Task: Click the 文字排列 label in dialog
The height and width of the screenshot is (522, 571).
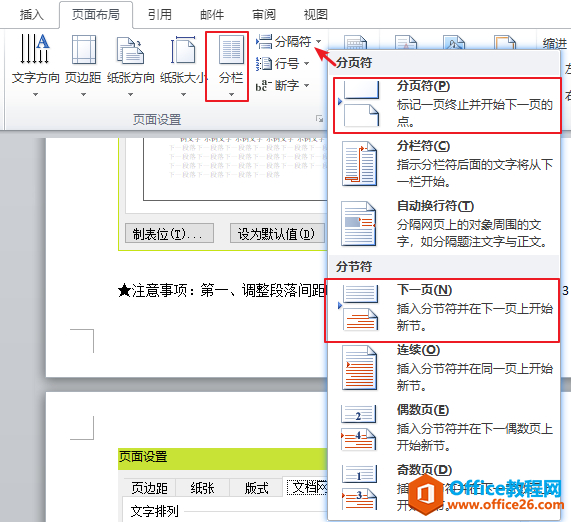Action: pos(155,511)
